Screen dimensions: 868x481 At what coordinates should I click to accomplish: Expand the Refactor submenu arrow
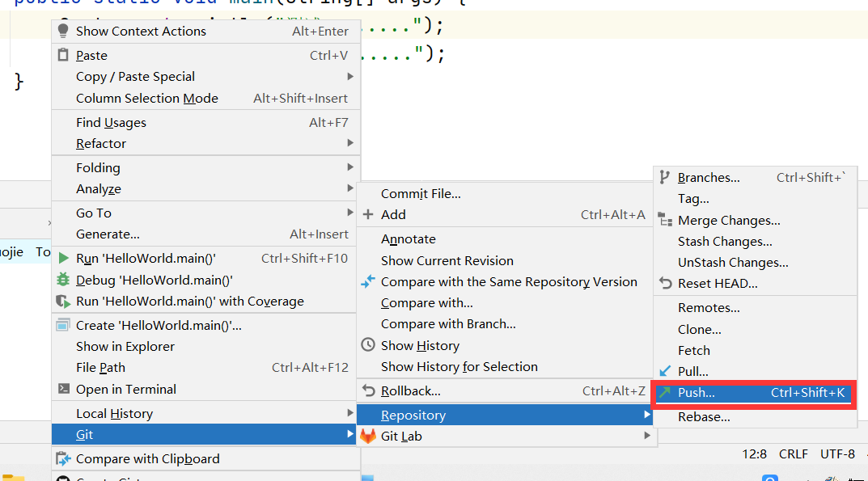[x=349, y=144]
